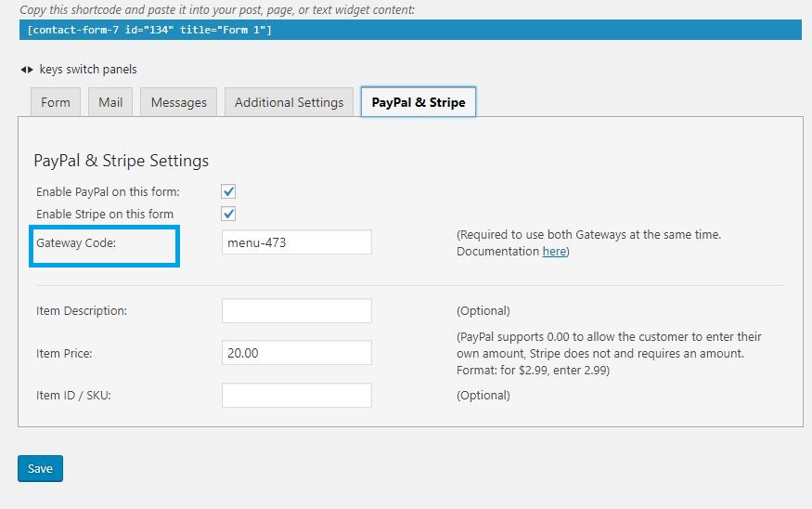The height and width of the screenshot is (509, 812).
Task: Select the contact-form-7 shortcode field
Action: [410, 30]
